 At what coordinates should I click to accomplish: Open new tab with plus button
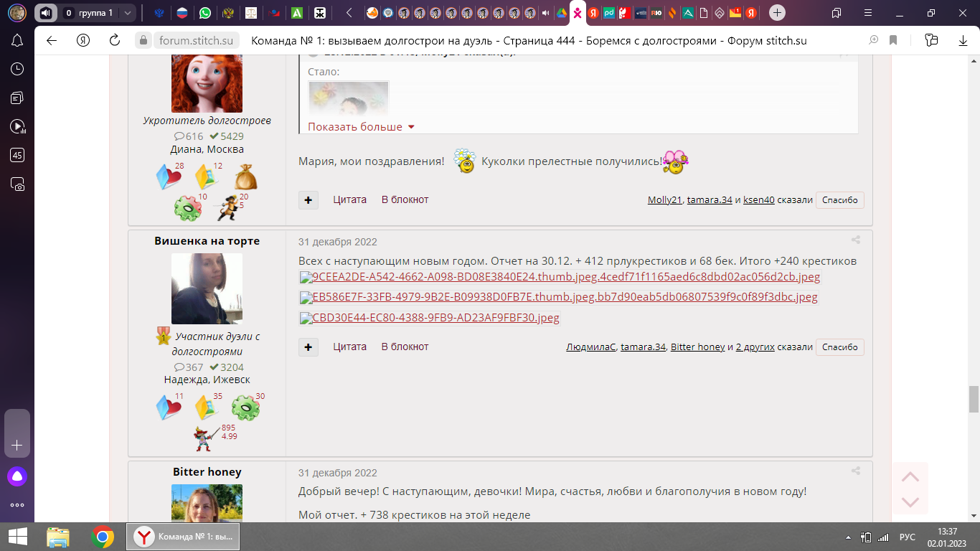point(778,13)
